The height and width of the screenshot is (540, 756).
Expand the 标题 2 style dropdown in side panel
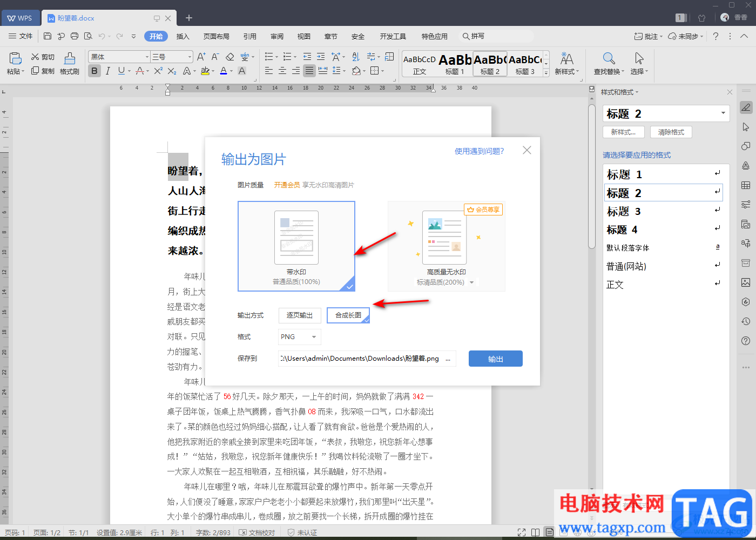[x=723, y=113]
